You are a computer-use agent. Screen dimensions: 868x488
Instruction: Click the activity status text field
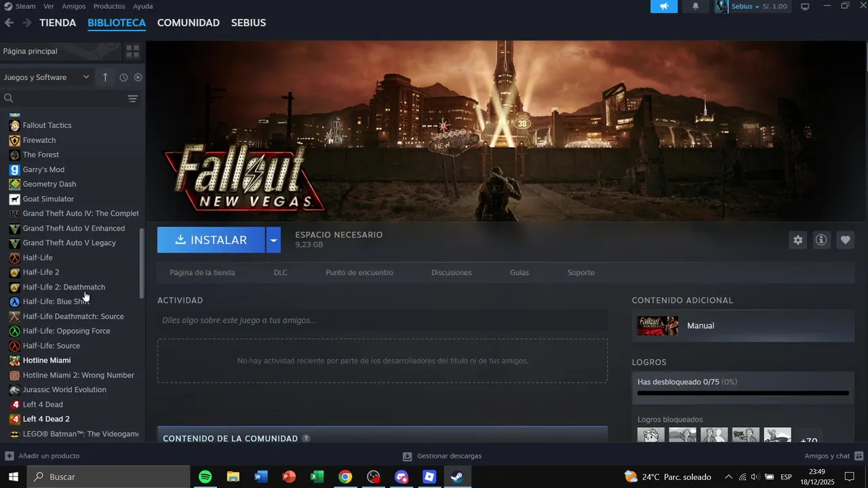point(382,320)
